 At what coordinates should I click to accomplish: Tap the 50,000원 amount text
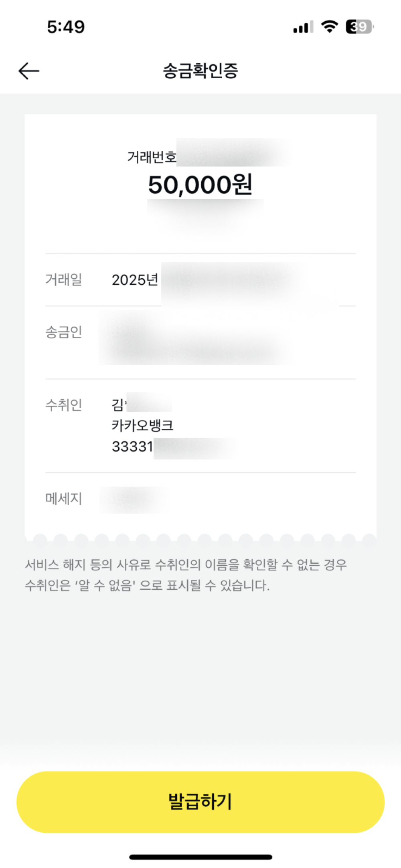coord(200,185)
